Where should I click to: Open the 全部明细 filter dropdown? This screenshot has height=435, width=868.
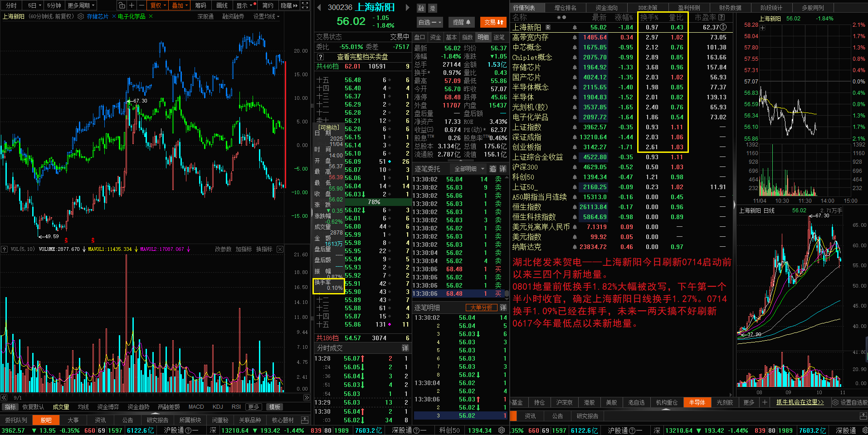coord(469,169)
